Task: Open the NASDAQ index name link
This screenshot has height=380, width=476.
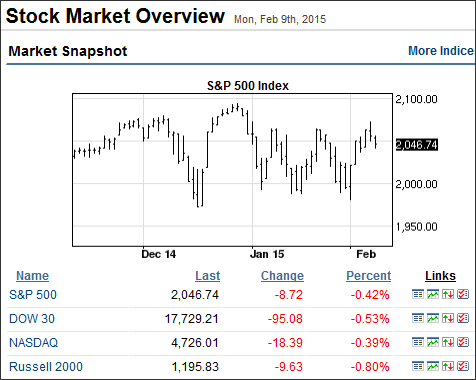Action: 33,343
